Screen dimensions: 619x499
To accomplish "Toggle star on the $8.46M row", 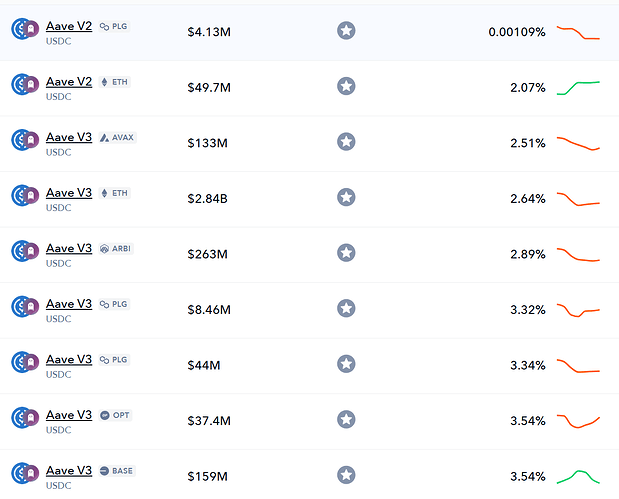I will click(346, 308).
